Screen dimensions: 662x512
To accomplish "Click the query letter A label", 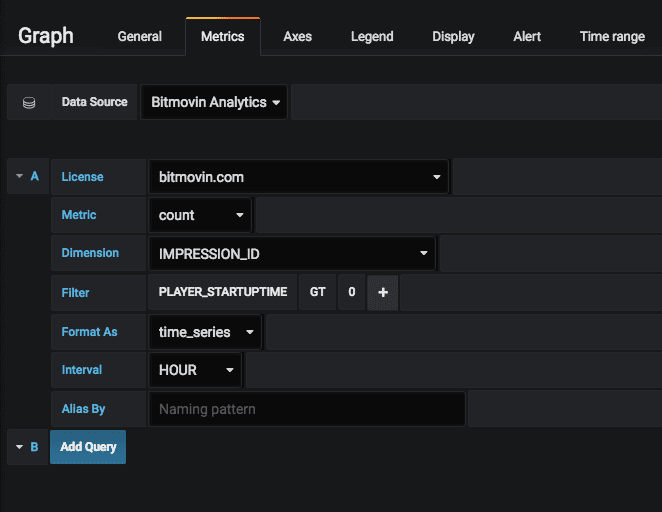I will pos(35,176).
